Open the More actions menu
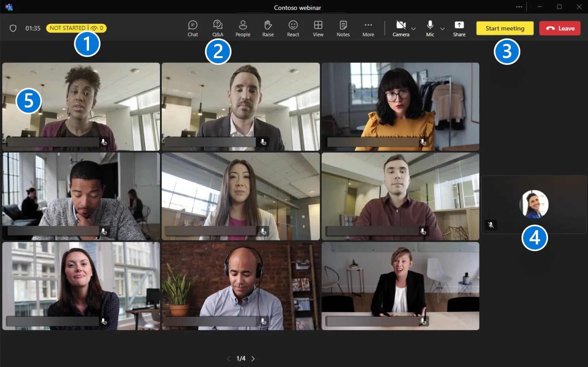Screen dimensions: 588x367 point(368,28)
